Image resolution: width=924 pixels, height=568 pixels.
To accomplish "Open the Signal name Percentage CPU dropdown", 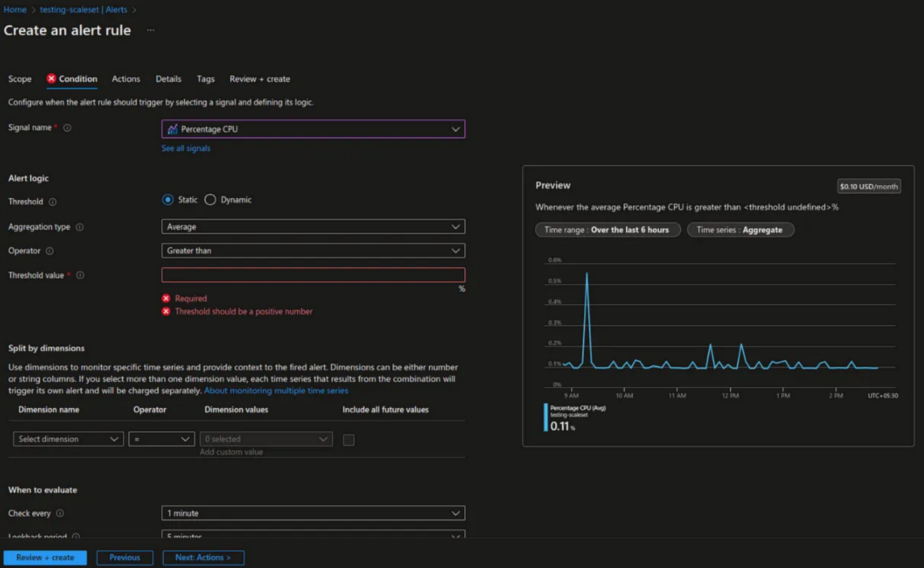I will (313, 129).
